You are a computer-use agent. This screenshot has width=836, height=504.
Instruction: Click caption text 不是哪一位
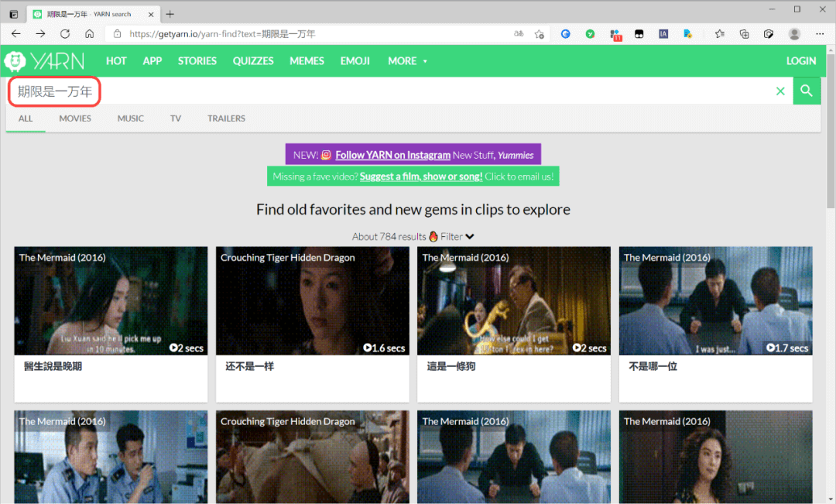[x=653, y=366]
